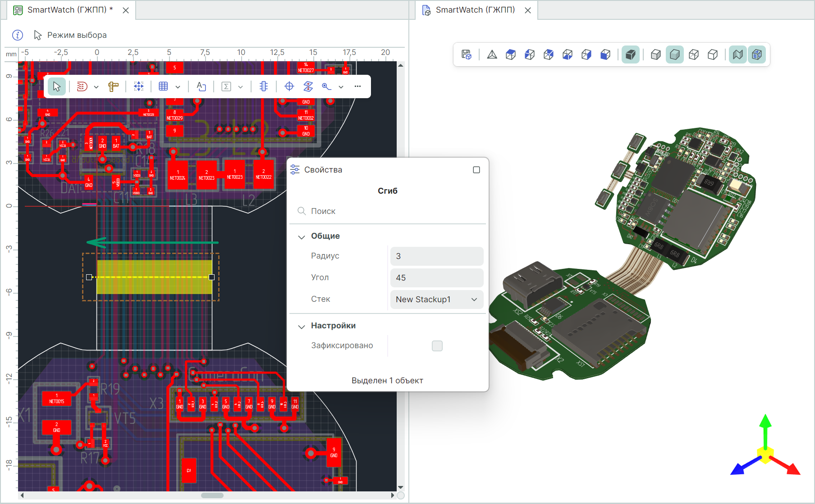This screenshot has height=504, width=815.
Task: Switch to top face cube view
Action: (511, 54)
